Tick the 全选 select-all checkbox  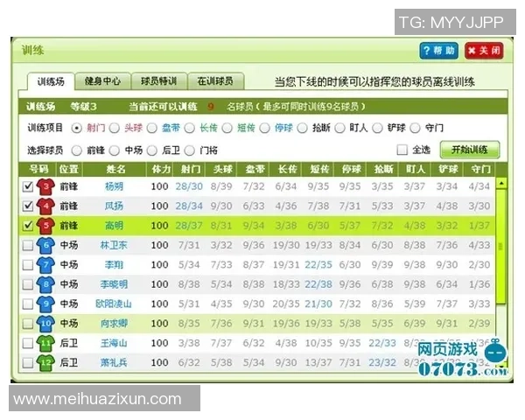coord(402,150)
